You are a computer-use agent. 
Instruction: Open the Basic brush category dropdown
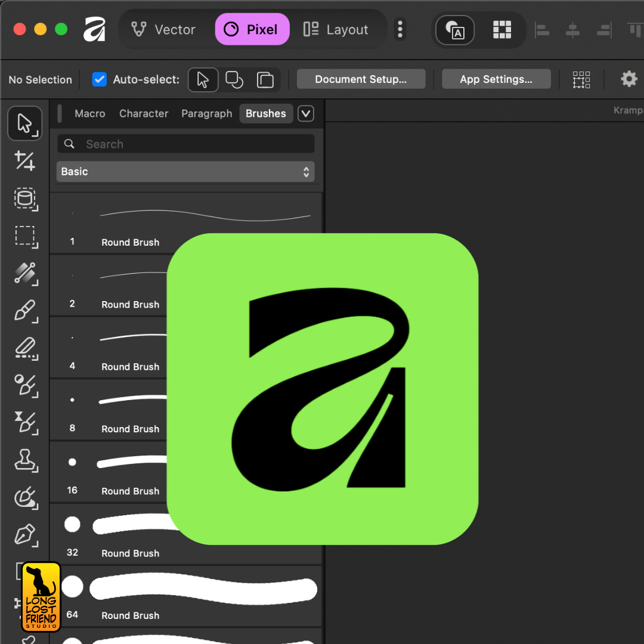pos(185,171)
